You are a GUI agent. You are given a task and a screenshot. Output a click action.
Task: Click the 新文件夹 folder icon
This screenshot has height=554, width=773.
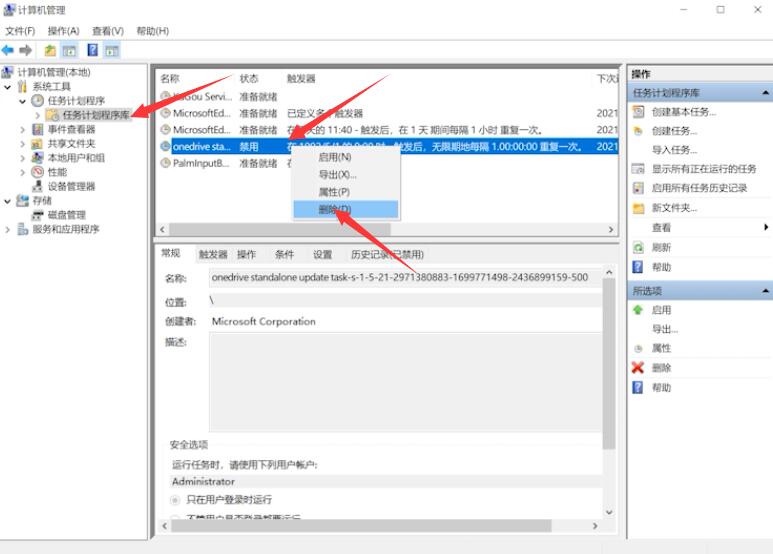tap(638, 208)
